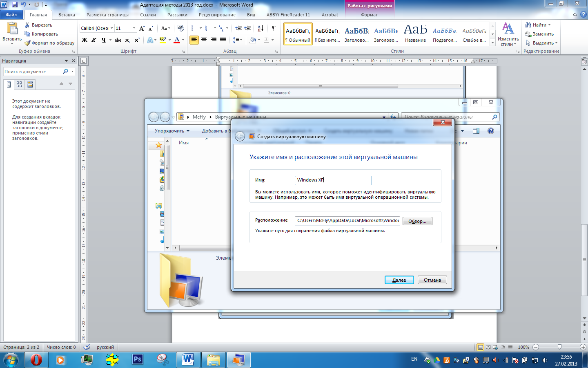Select the Без интервала style
The image size is (588, 368).
(x=327, y=34)
